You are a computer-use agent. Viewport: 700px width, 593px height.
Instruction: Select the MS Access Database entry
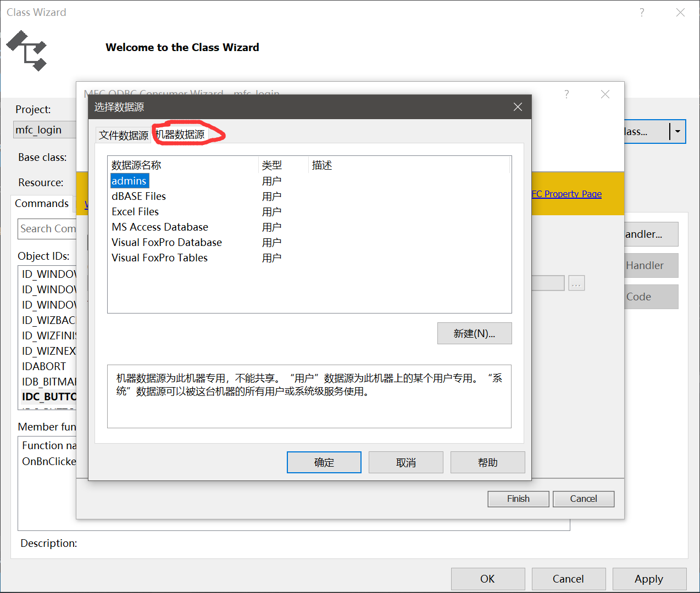[x=160, y=227]
